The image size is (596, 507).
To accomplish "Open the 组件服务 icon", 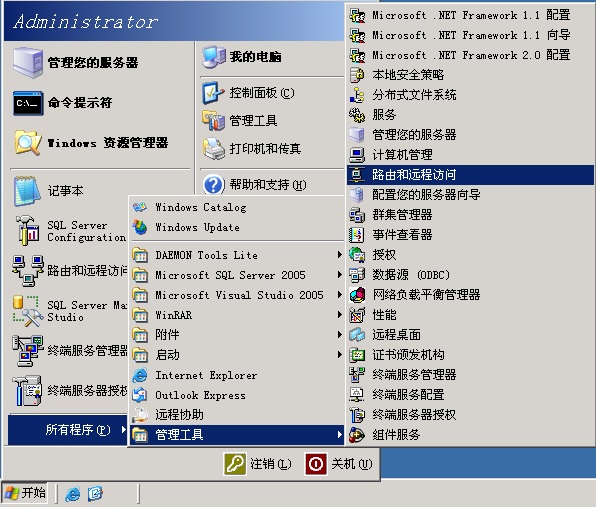I will pos(357,435).
